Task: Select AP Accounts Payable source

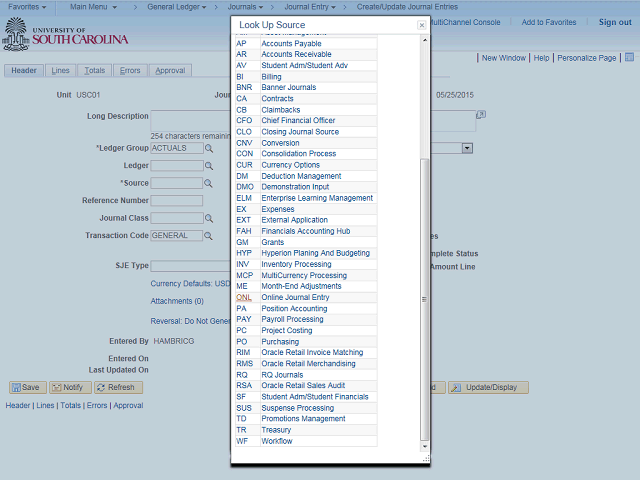Action: coord(306,44)
